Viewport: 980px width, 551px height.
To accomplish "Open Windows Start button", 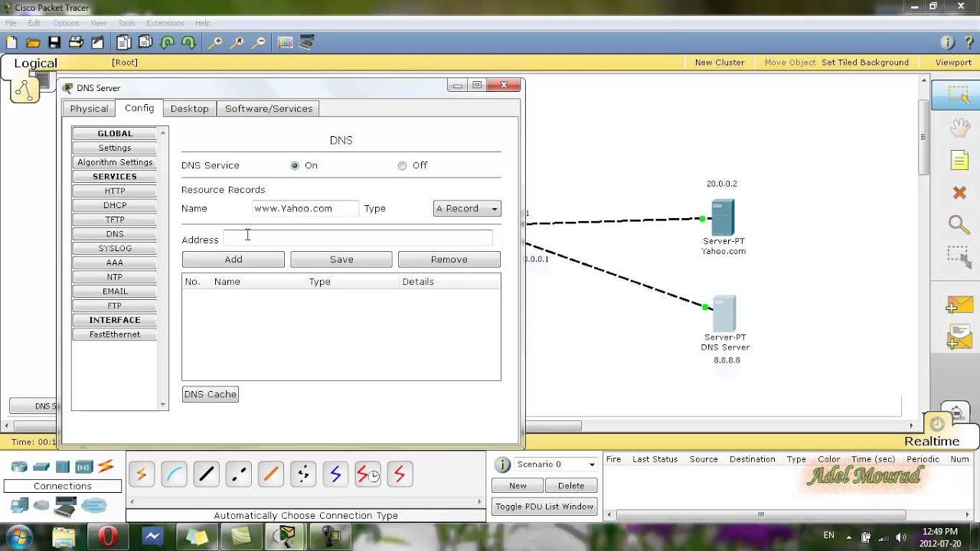I will tap(20, 536).
